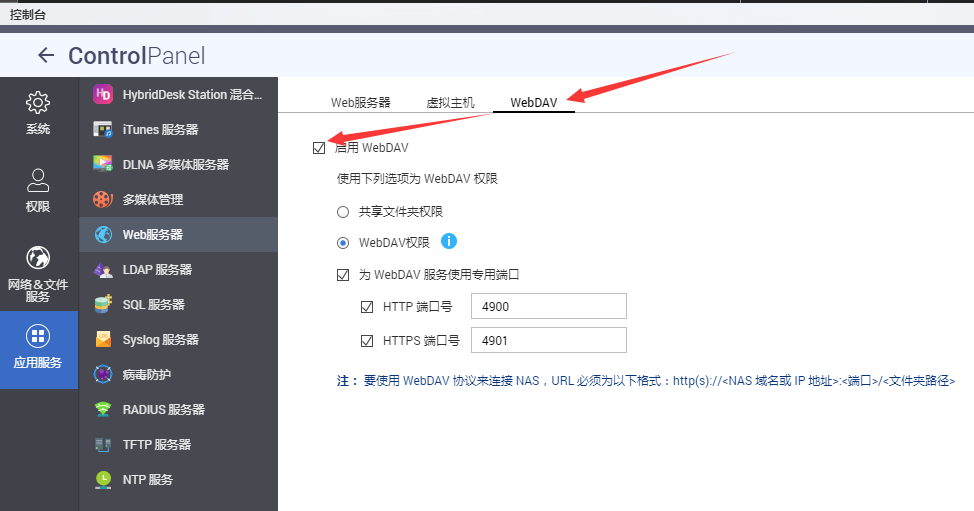Open the 网络&文件服务 section
974x511 pixels.
38,272
